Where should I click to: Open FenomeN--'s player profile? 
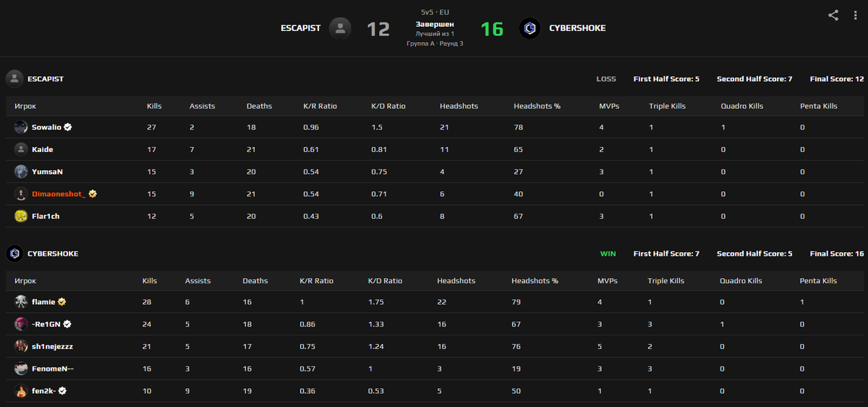[53, 369]
